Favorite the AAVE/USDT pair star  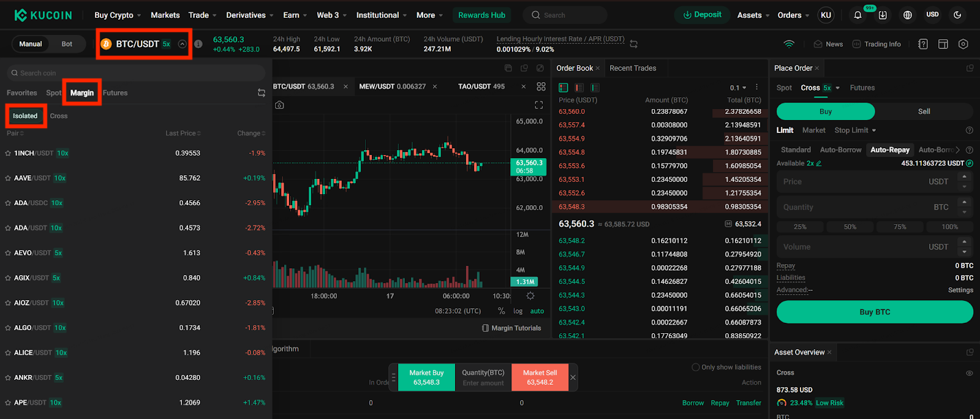coord(8,178)
